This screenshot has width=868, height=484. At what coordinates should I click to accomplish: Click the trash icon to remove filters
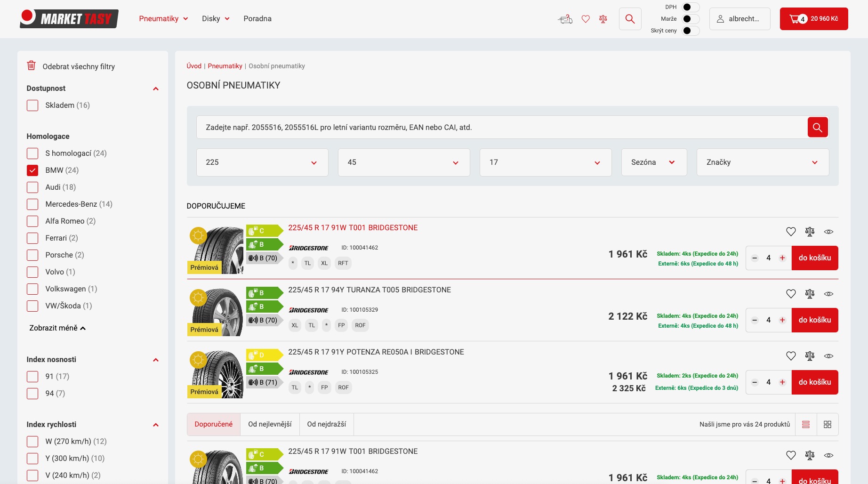[31, 65]
